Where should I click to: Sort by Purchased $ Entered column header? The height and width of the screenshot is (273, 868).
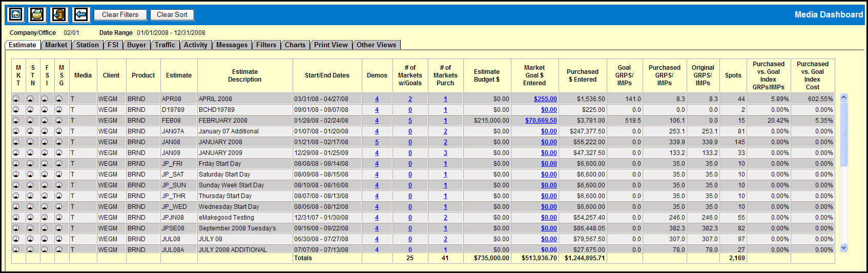(582, 75)
